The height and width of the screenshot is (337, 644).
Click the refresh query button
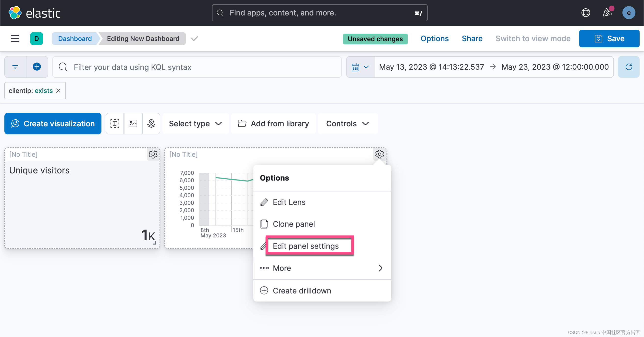tap(629, 67)
